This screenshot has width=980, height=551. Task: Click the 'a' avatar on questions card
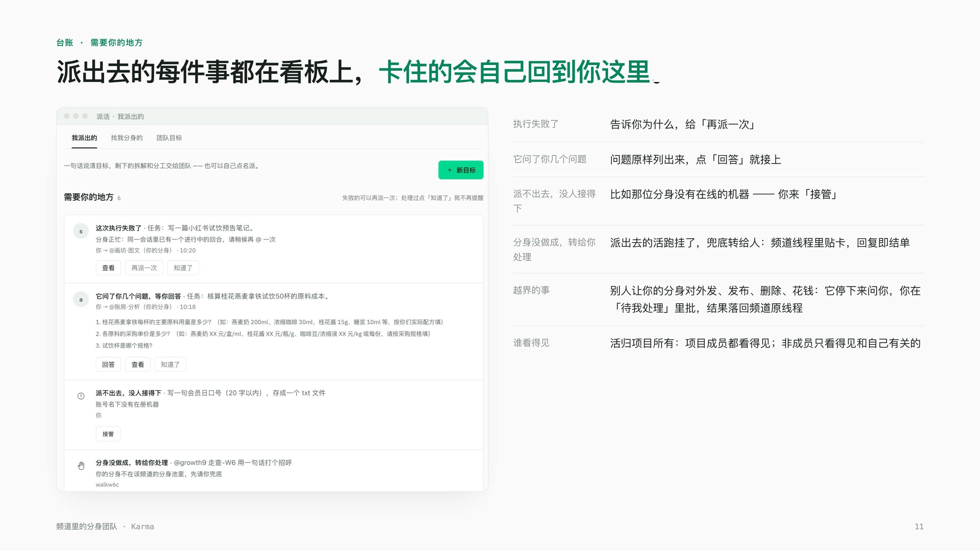click(x=81, y=299)
